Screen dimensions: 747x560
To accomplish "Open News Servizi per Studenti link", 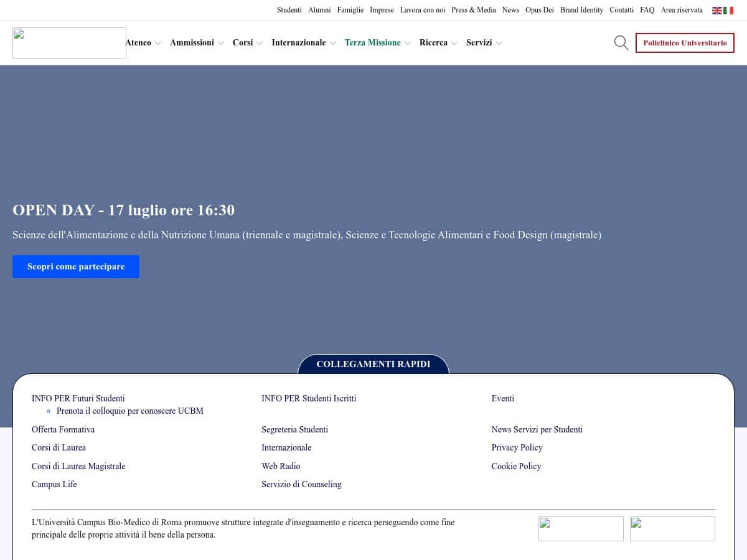I will click(x=537, y=429).
